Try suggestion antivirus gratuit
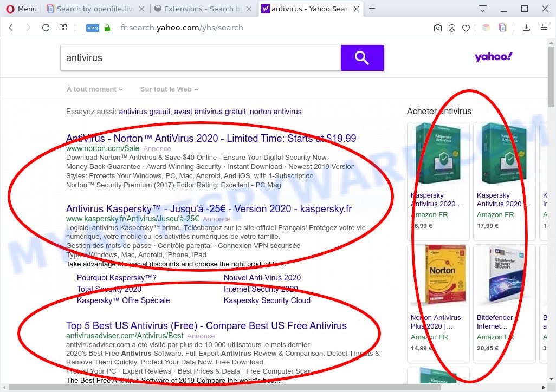The width and height of the screenshot is (556, 392). pyautogui.click(x=145, y=112)
